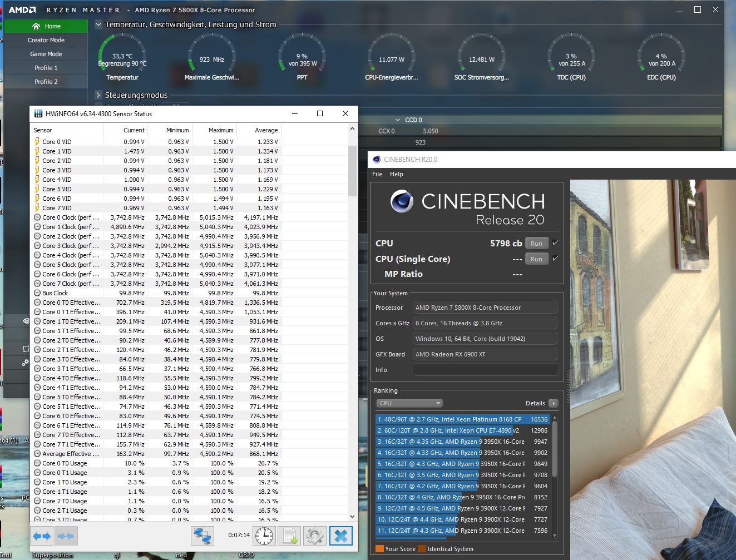Image resolution: width=736 pixels, height=560 pixels.
Task: Open HWiNFO sensor settings gear icon
Action: click(x=314, y=536)
